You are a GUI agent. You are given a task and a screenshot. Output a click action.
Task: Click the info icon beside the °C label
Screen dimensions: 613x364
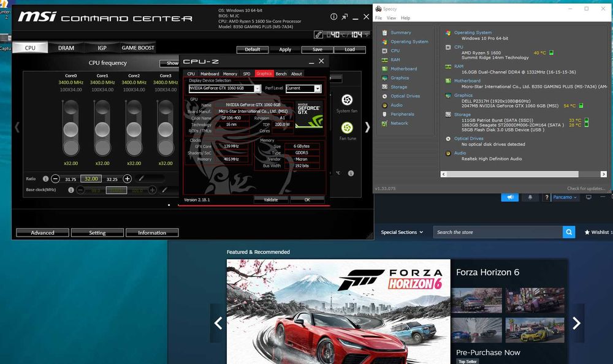(351, 173)
